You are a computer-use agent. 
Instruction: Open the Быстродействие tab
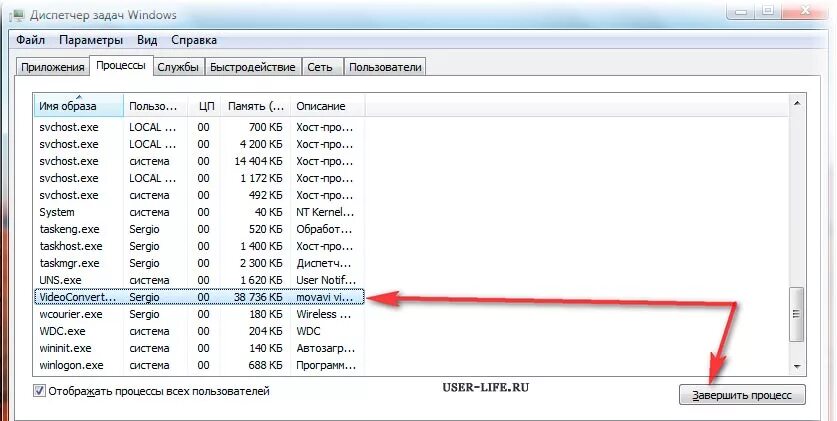click(x=252, y=67)
